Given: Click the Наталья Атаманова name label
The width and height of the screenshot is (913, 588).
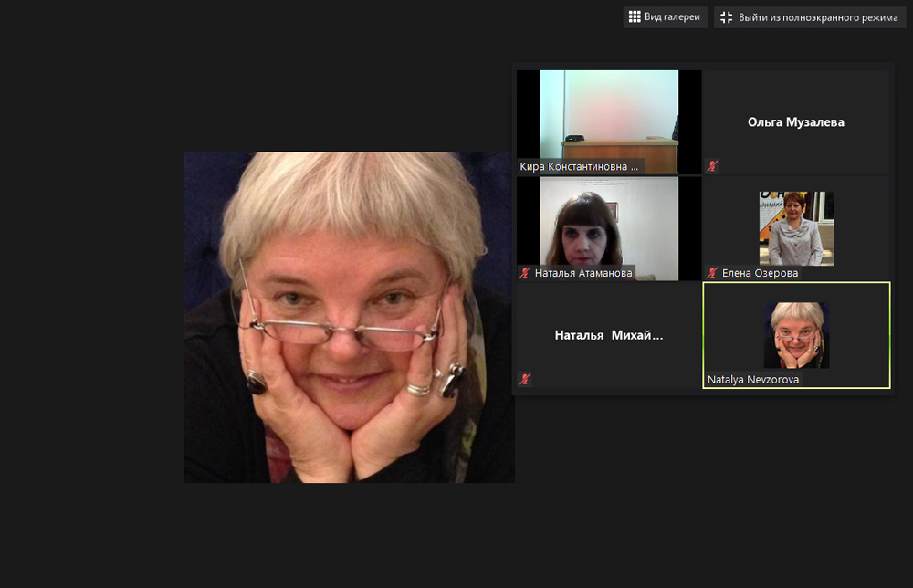Looking at the screenshot, I should (583, 273).
